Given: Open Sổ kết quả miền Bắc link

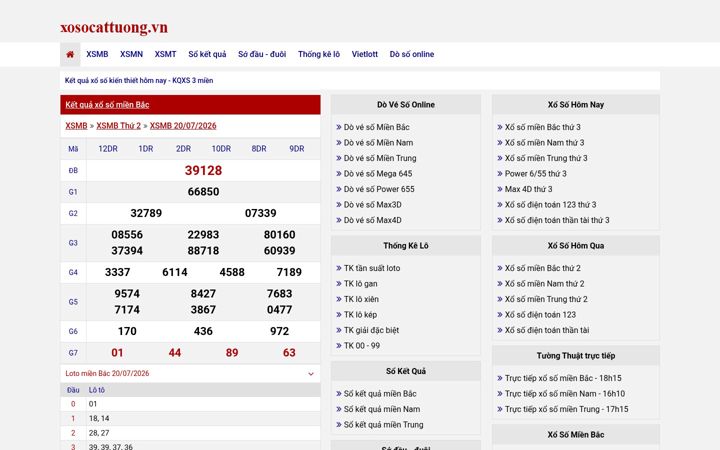Looking at the screenshot, I should point(380,394).
